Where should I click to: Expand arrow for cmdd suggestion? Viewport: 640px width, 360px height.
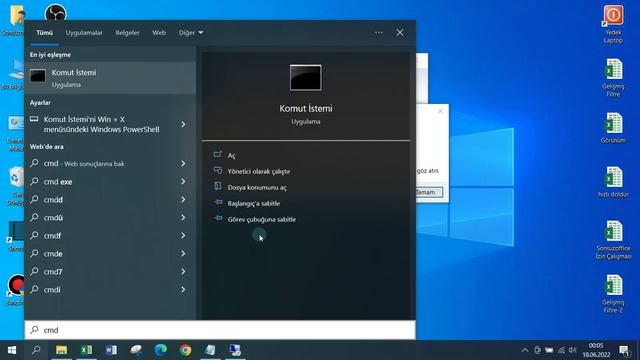coord(183,199)
